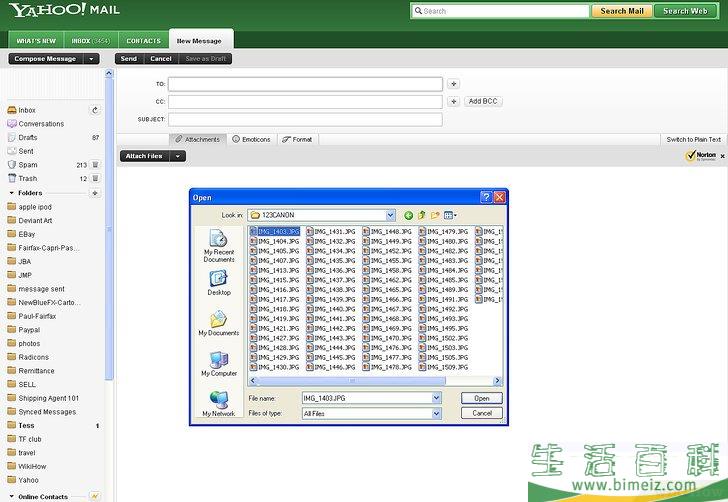Go up one folder level in Open dialog

coord(422,215)
